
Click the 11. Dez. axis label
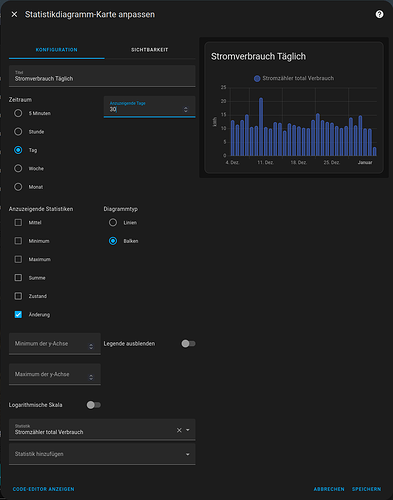[265, 163]
